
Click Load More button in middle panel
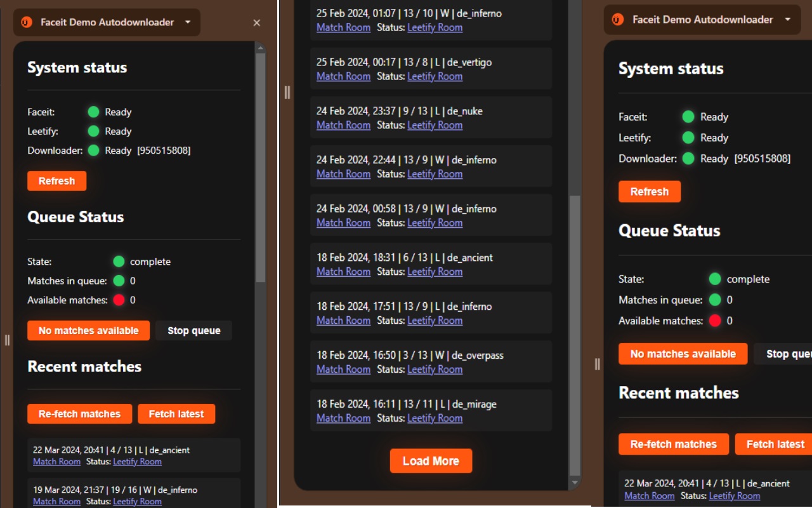[431, 461]
